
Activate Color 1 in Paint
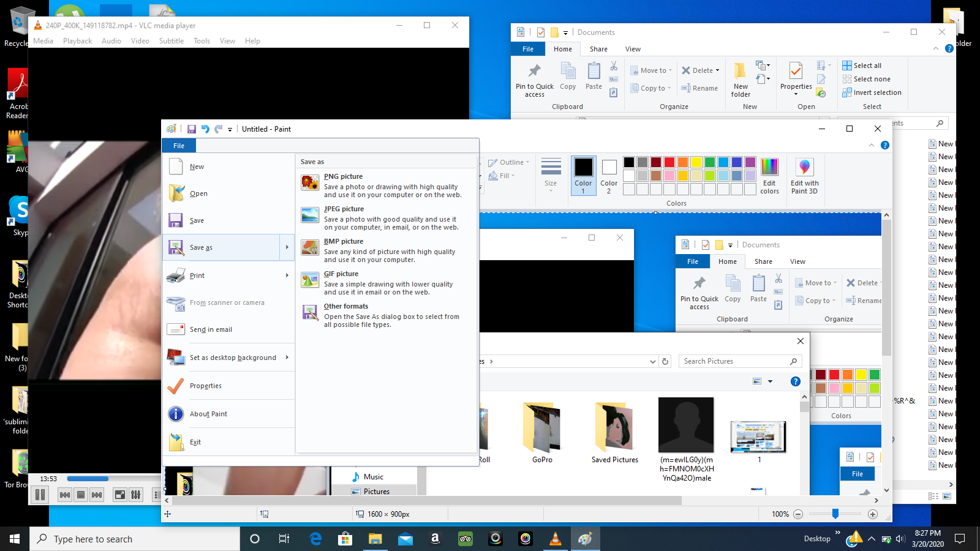click(583, 176)
